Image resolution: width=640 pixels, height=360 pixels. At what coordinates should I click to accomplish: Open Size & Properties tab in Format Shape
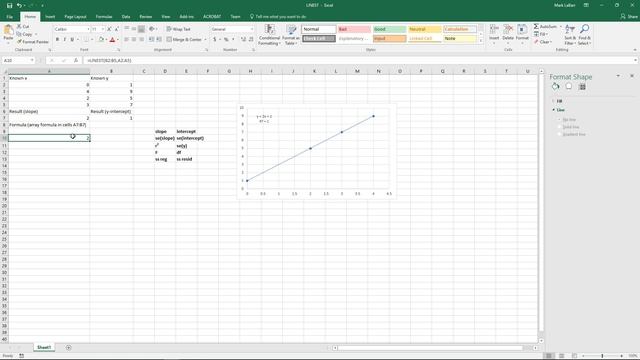point(582,87)
